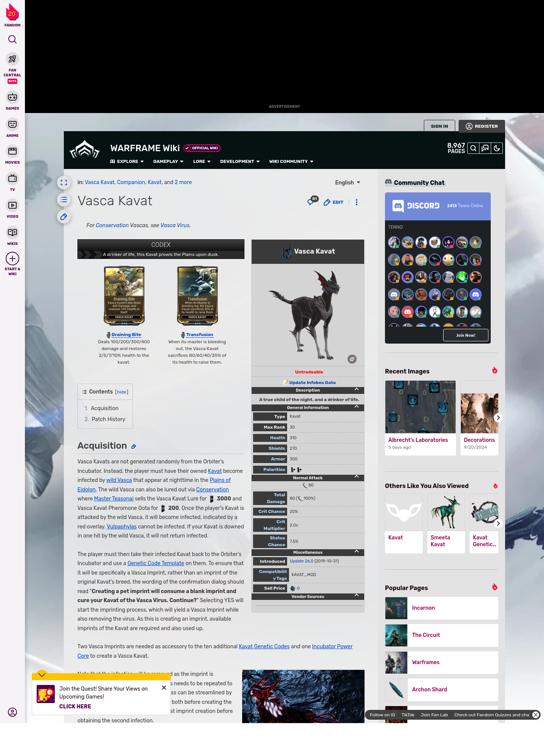Open the English language dropdown

coord(348,183)
